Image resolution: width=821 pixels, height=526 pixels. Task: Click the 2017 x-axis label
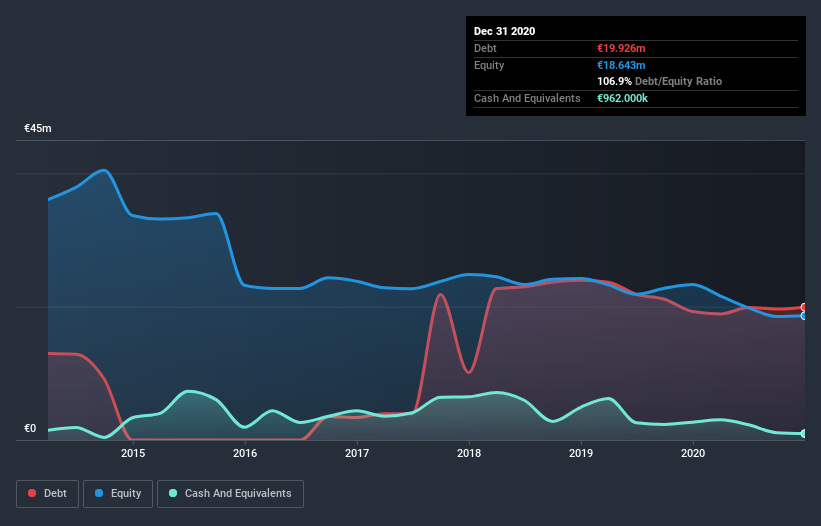[x=357, y=453]
